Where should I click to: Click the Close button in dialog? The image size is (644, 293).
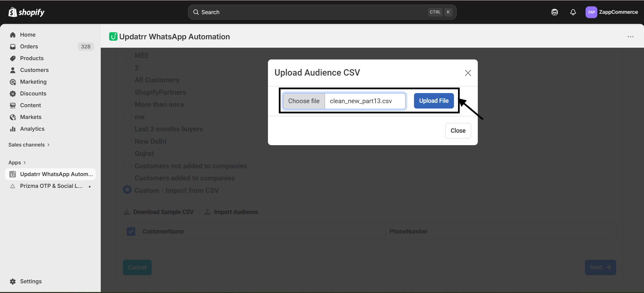pos(458,131)
